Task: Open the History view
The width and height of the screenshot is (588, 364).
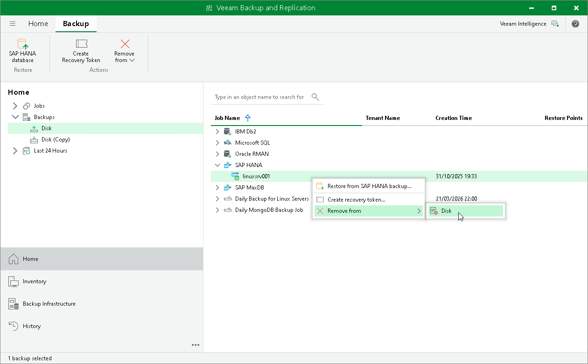Action: [102, 326]
